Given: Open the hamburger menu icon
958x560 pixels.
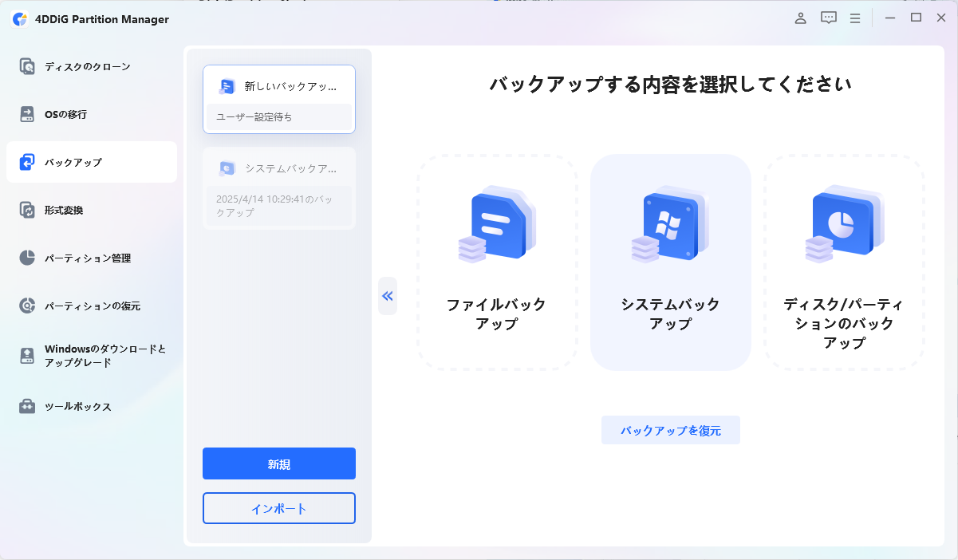Looking at the screenshot, I should [x=854, y=18].
